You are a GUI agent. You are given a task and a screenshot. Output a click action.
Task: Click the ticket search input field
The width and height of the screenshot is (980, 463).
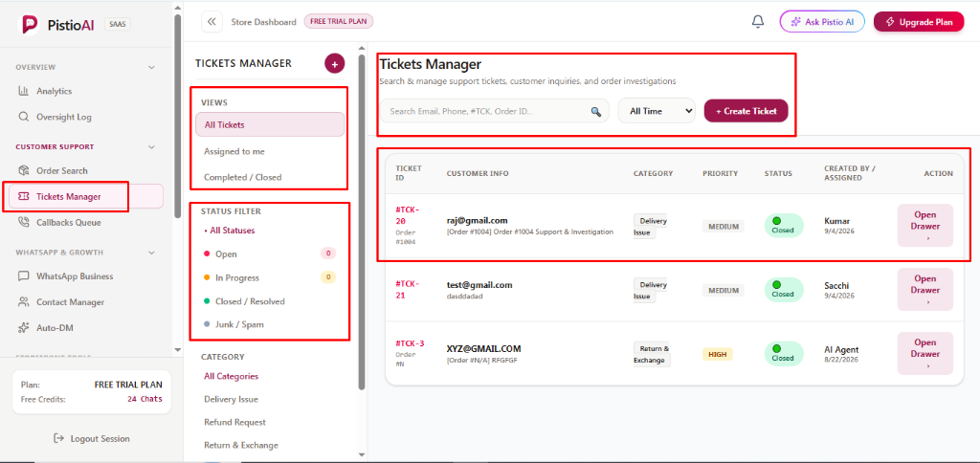tap(494, 111)
